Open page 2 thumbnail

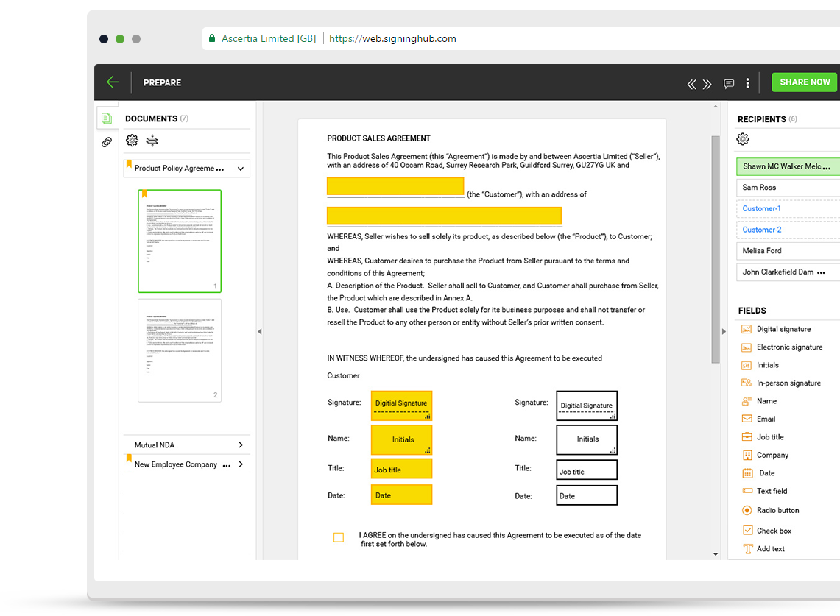(180, 350)
